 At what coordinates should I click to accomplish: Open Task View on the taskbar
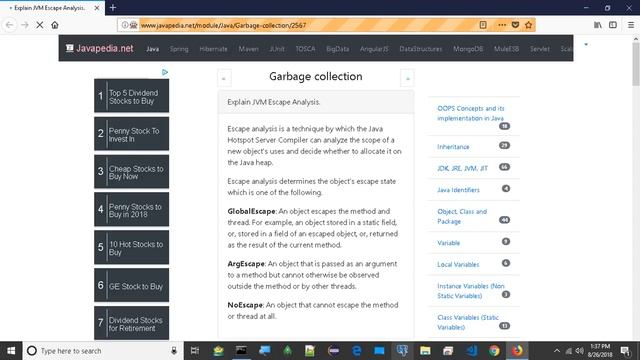[x=195, y=351]
